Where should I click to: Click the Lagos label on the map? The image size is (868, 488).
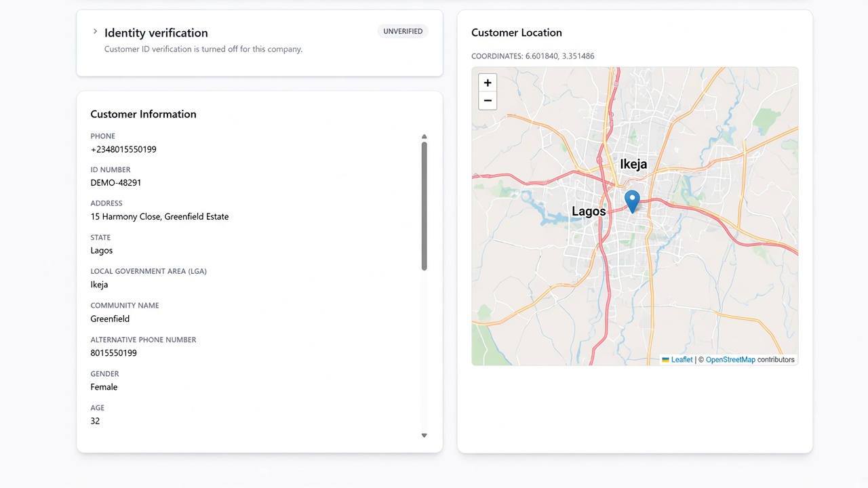click(589, 211)
